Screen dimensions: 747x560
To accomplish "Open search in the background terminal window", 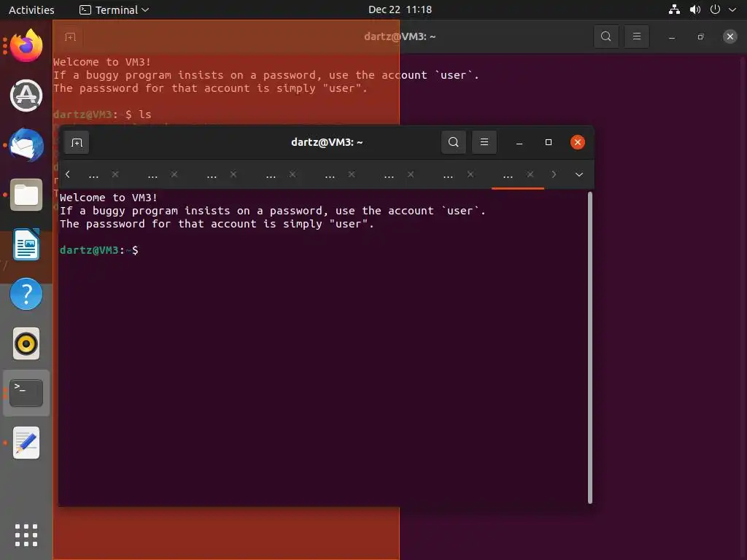I will (x=606, y=36).
